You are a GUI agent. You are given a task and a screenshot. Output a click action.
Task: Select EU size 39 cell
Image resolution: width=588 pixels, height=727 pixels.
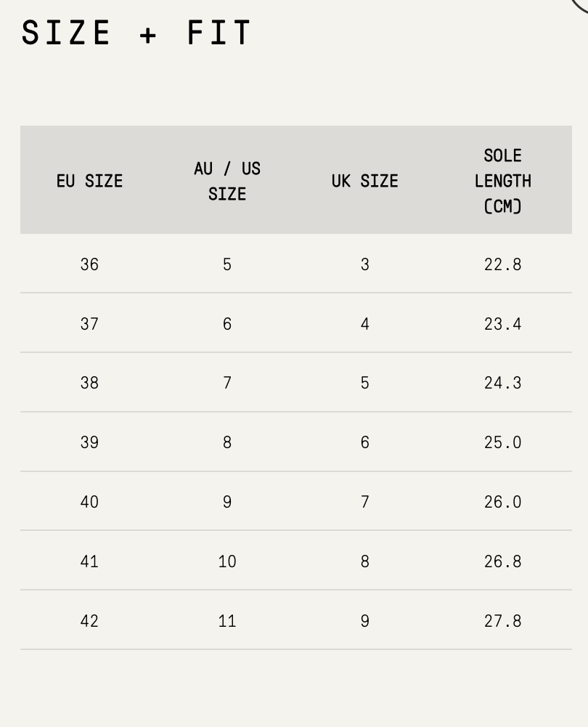tap(89, 442)
